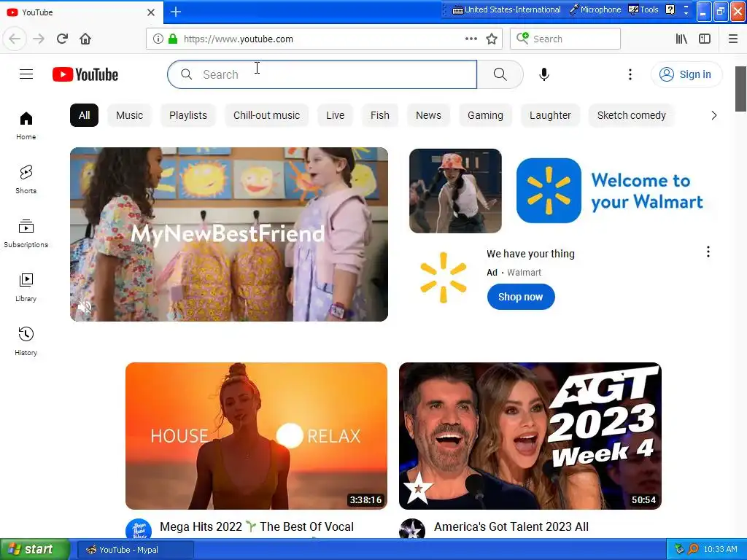Viewport: 747px width, 560px height.
Task: Click the MyNewBestFriend video thumbnail
Action: pyautogui.click(x=228, y=234)
